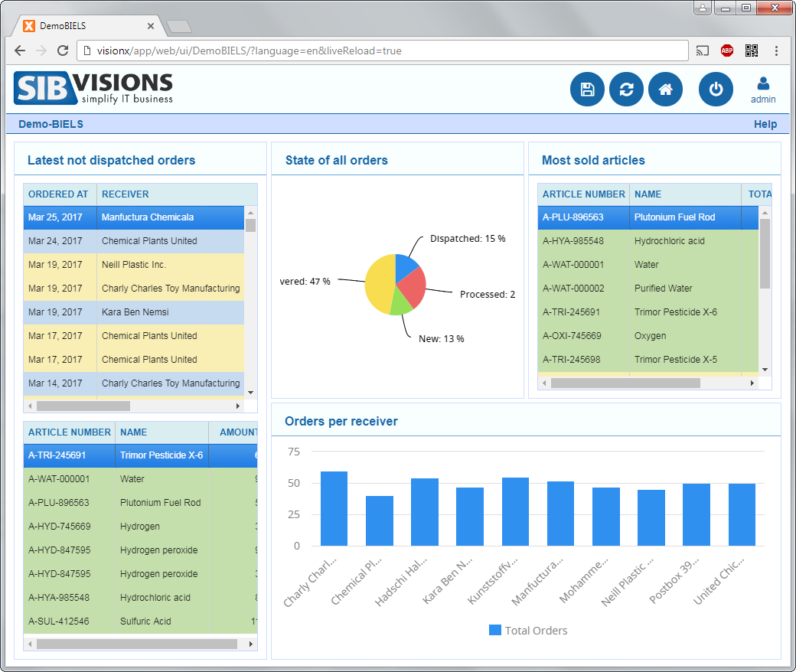This screenshot has height=672, width=796.
Task: Click the save disk icon button
Action: [587, 90]
